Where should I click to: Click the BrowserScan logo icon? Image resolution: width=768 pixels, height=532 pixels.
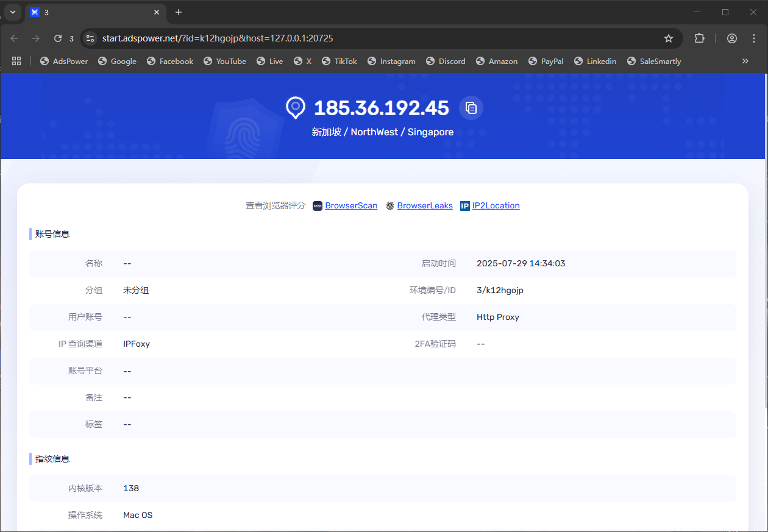(318, 206)
